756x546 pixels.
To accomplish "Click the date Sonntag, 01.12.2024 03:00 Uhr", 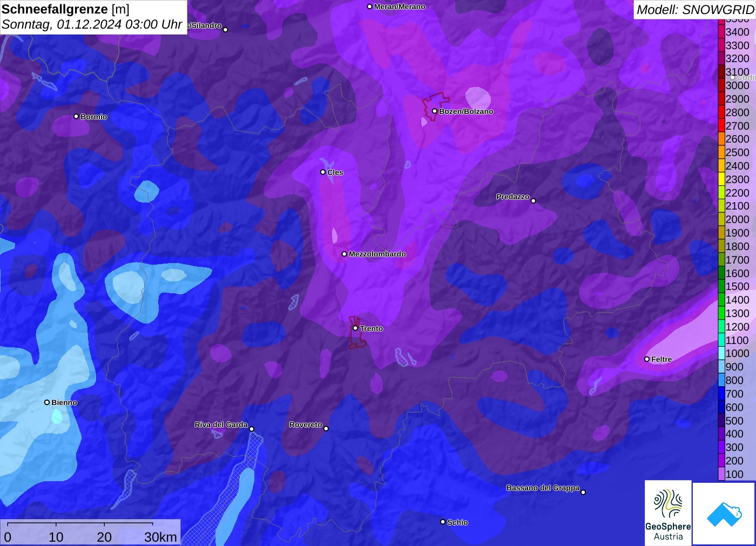I will (x=92, y=24).
